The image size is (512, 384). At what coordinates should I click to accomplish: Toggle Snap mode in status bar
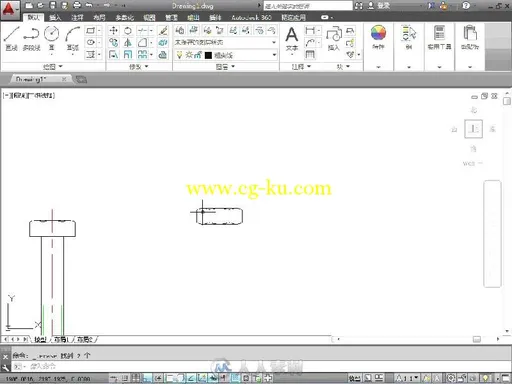[x=125, y=378]
